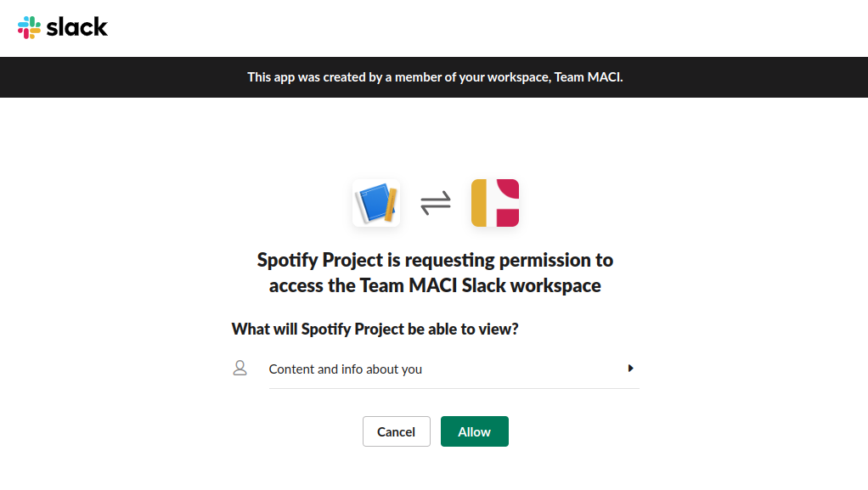Click the green Allow button
This screenshot has width=868, height=490.
point(474,431)
